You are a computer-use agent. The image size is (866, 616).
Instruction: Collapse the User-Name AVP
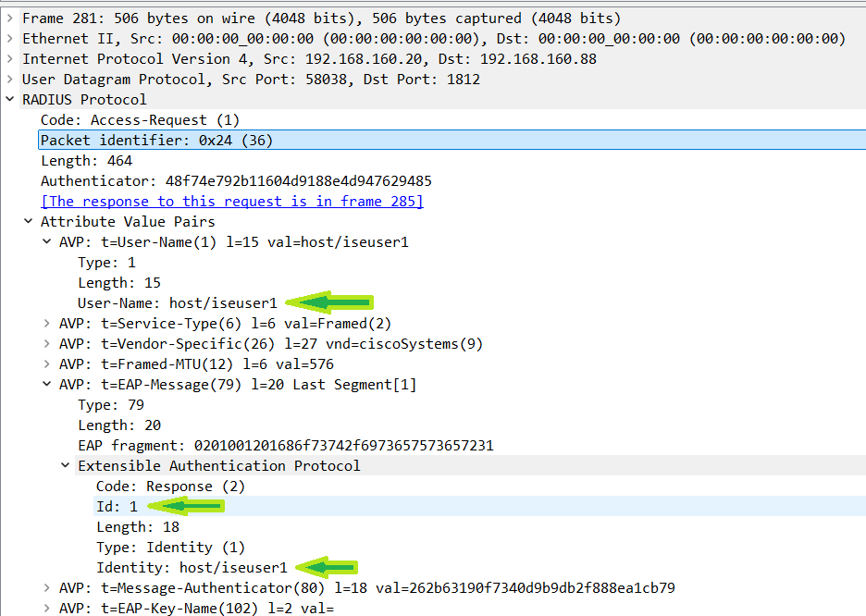(x=47, y=241)
